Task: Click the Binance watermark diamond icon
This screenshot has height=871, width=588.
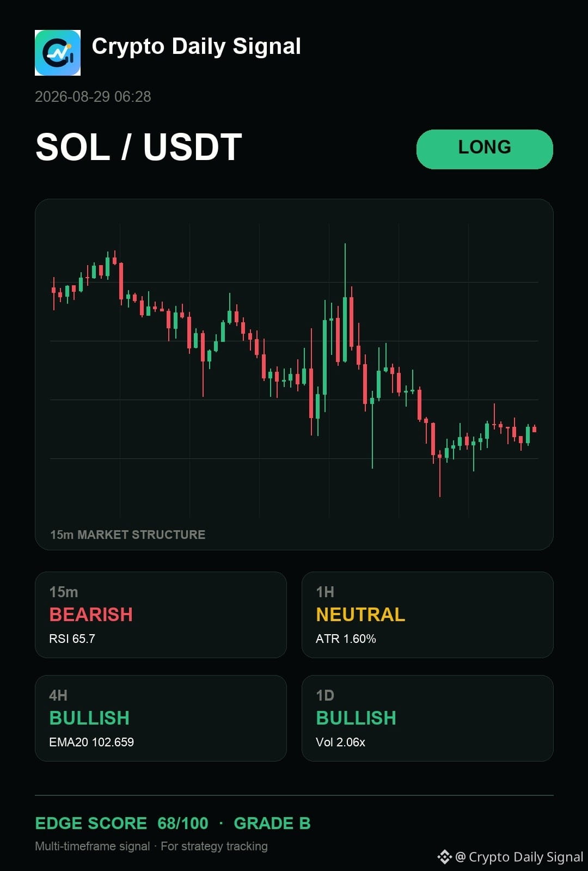Action: [444, 857]
